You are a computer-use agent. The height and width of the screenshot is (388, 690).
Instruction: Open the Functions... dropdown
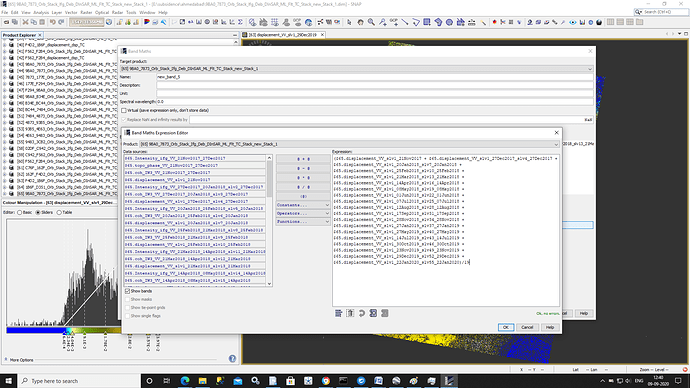[303, 222]
